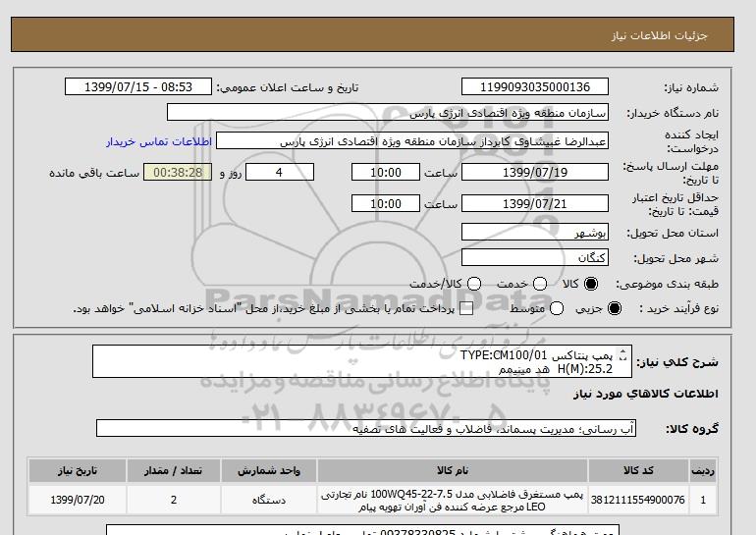The image size is (756, 535).
Task: Click the ساعت باقی مانده label
Action: click(x=94, y=173)
